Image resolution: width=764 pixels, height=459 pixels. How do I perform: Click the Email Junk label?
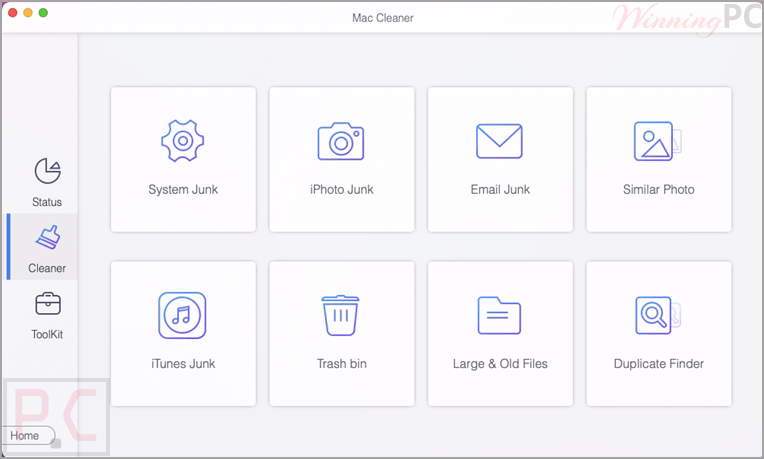coord(500,190)
